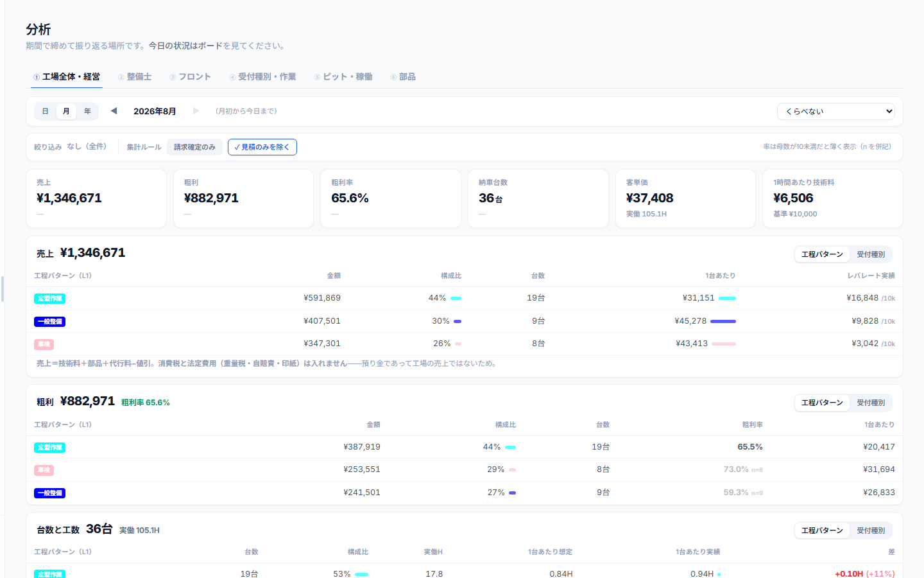924x578 pixels.
Task: Click 車検 tag in 粗利 table
Action: (44, 470)
